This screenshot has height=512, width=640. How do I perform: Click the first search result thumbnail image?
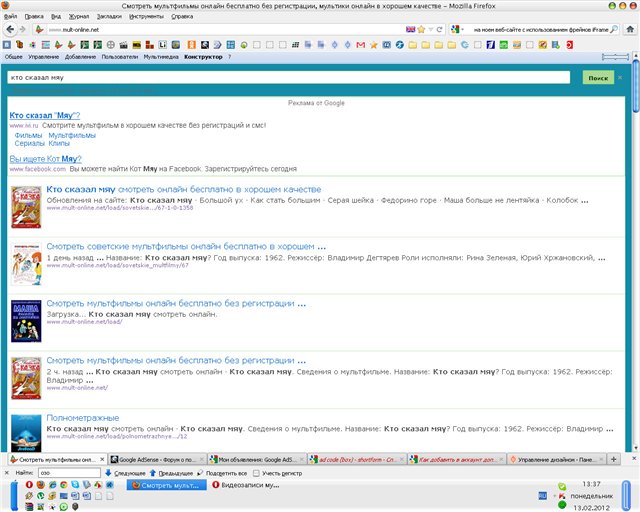coord(25,205)
